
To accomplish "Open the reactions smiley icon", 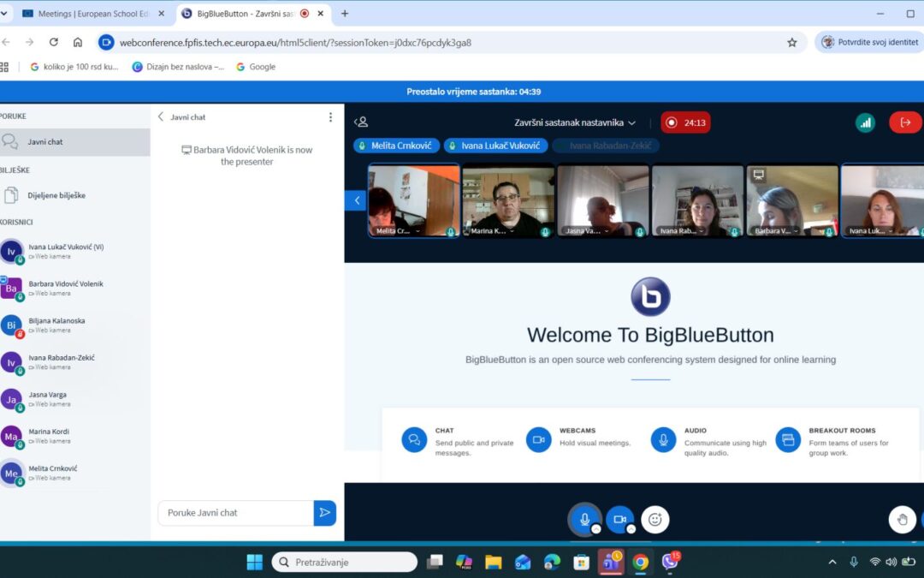I will [x=654, y=519].
